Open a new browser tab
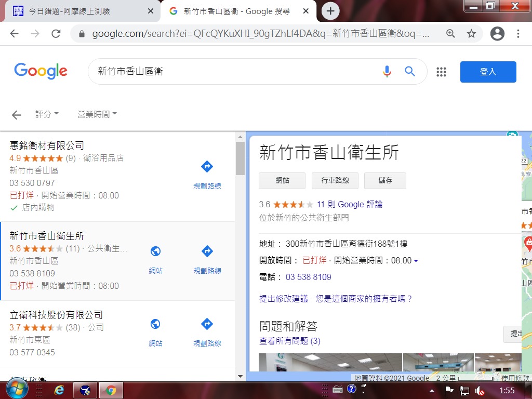 330,11
